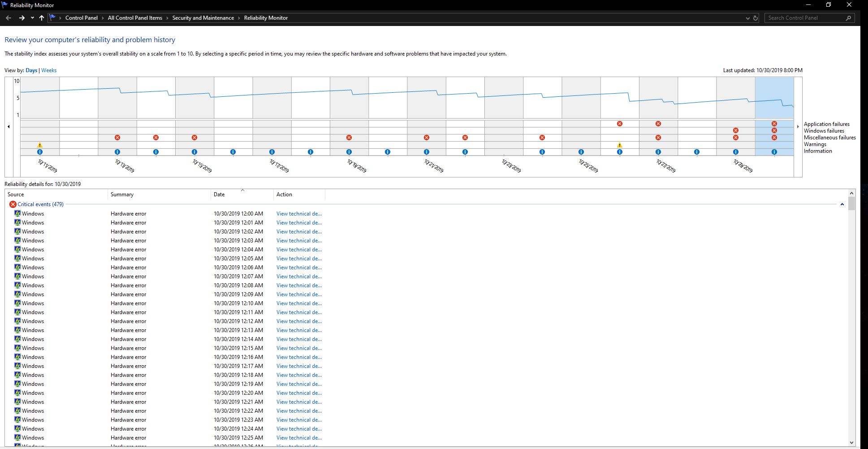Click the information icon for 10/11/2019

40,152
